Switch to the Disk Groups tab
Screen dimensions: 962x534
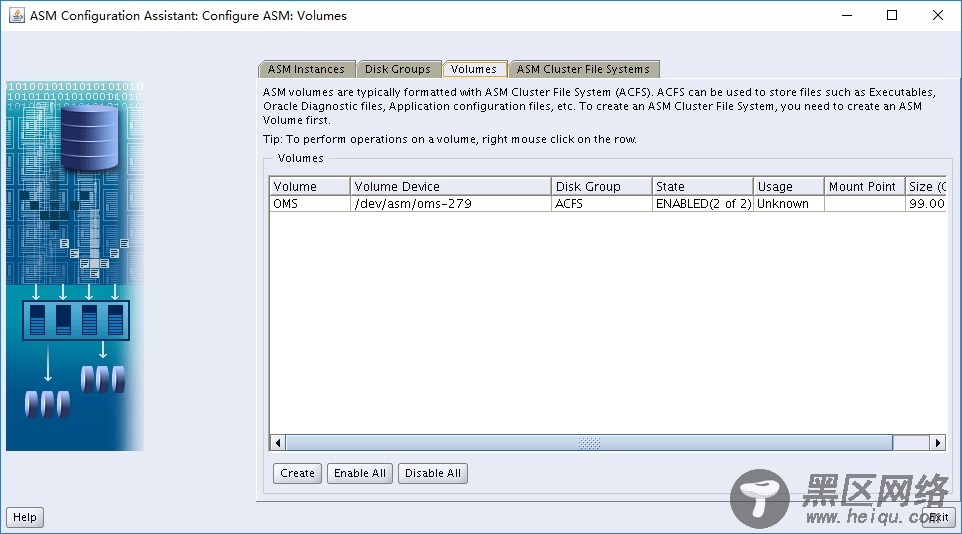coord(398,69)
